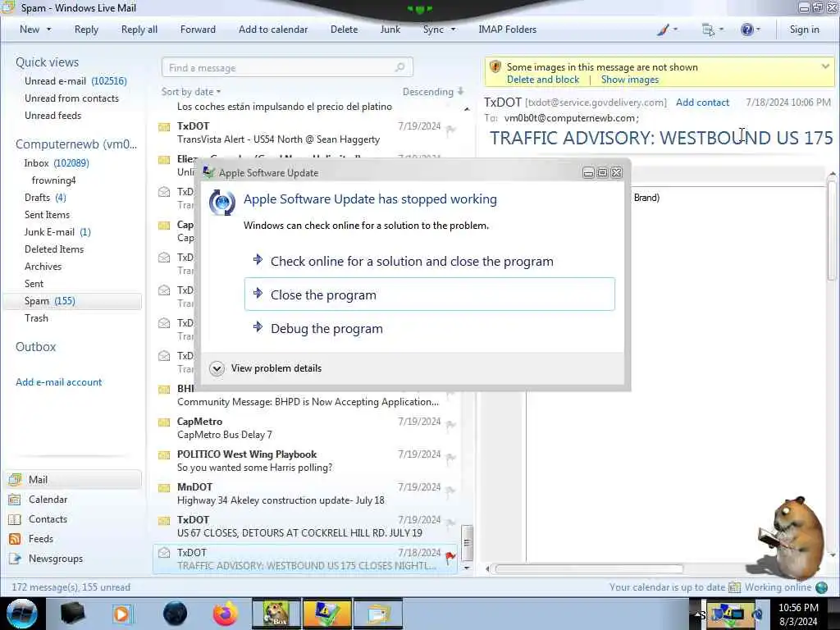This screenshot has width=840, height=630.
Task: Toggle flag on TxDOT TransVista Alert message
Action: click(450, 130)
